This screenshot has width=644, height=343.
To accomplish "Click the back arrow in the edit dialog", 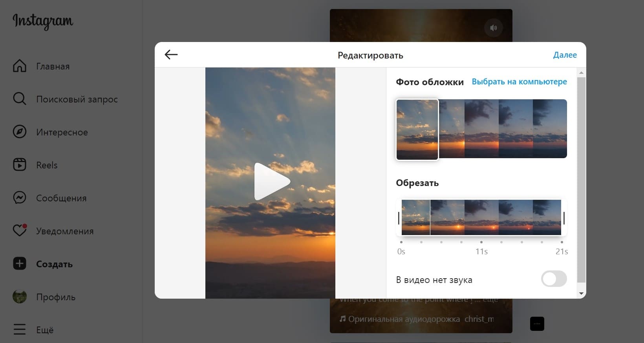I will click(x=171, y=55).
